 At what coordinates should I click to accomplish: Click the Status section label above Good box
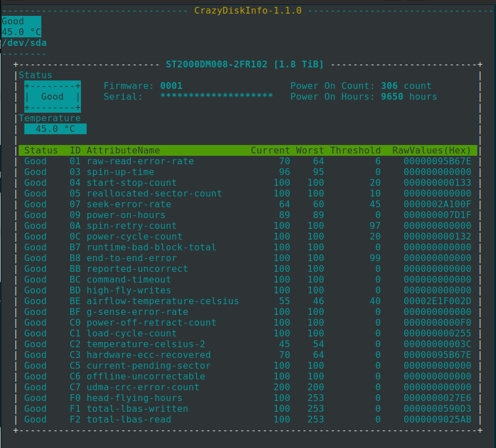tap(36, 75)
